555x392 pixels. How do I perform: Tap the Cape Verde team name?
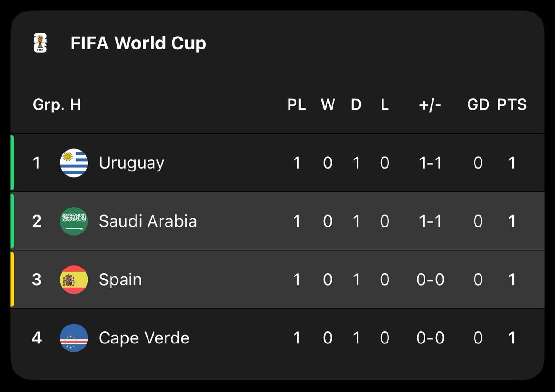click(144, 338)
